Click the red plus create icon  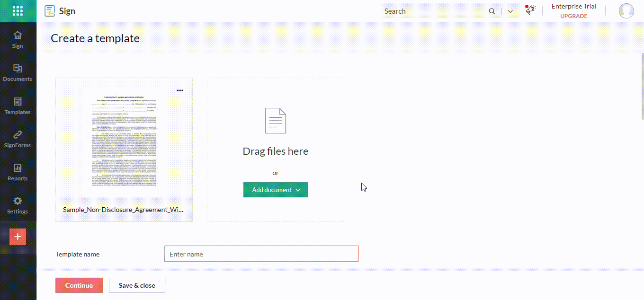[x=18, y=237]
